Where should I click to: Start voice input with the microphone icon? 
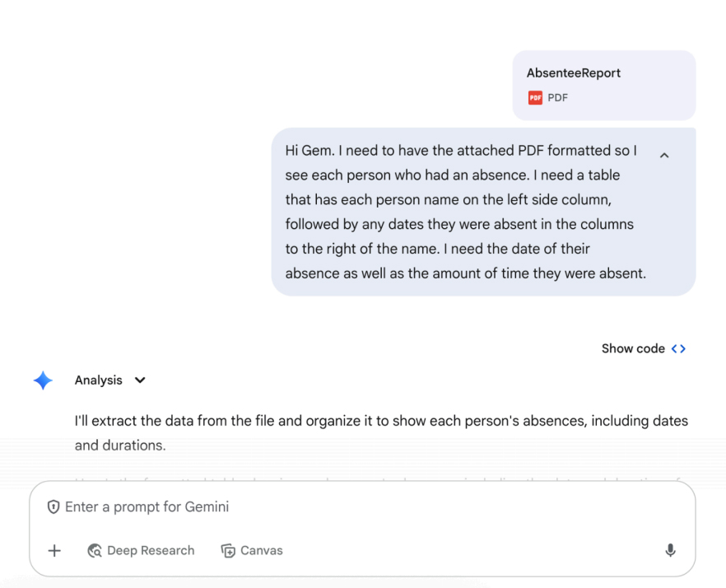coord(670,550)
